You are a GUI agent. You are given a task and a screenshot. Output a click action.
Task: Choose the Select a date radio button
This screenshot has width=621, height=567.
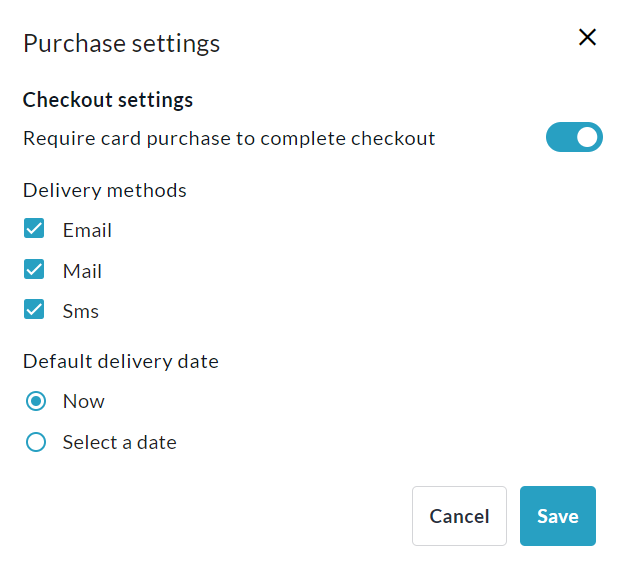36,442
